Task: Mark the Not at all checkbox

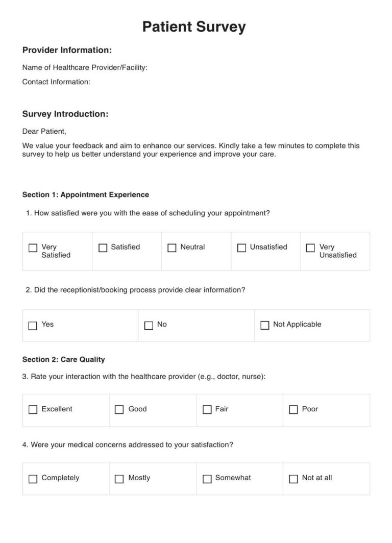Action: click(293, 479)
